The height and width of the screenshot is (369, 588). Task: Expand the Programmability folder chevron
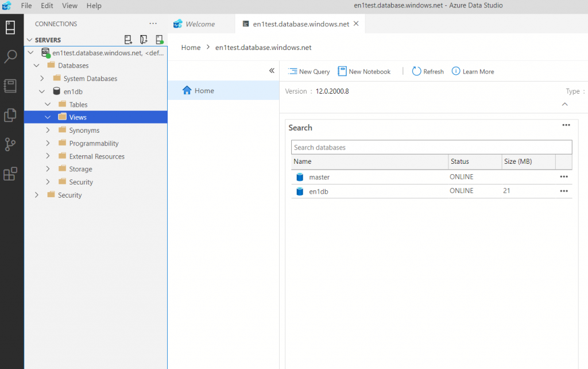[x=48, y=143]
